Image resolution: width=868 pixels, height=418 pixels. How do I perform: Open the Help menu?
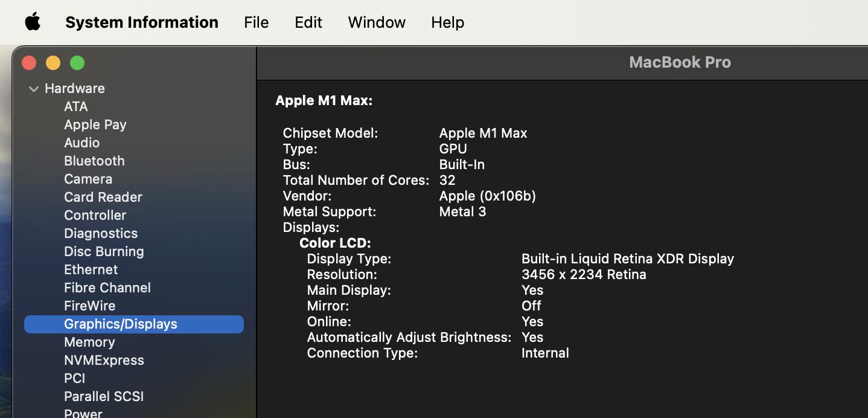448,22
